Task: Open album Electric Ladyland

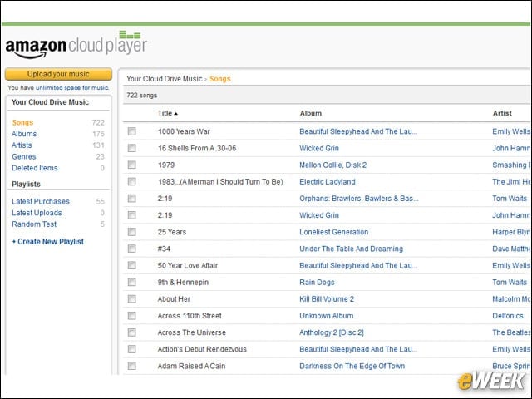Action: coord(327,182)
